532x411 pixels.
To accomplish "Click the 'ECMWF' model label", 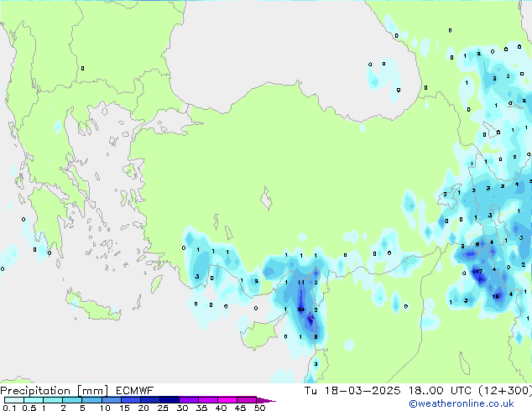I will (135, 391).
